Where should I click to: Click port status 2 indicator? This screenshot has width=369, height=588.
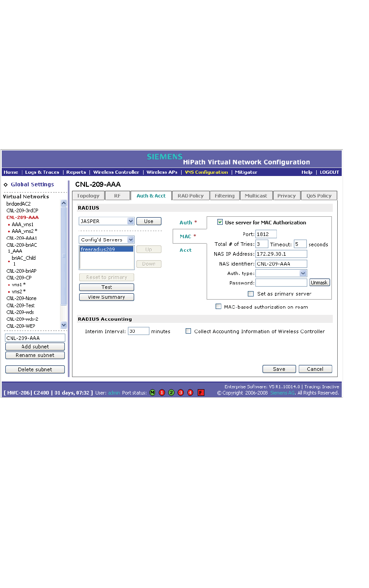[x=171, y=393]
